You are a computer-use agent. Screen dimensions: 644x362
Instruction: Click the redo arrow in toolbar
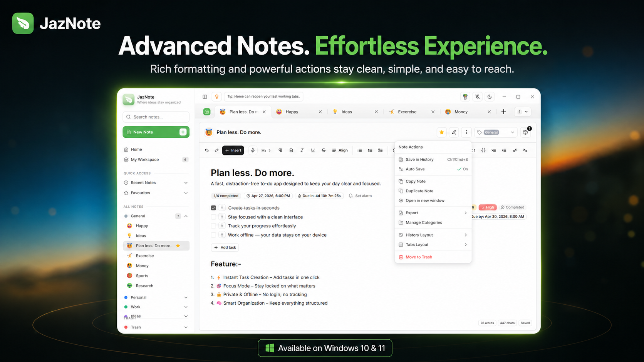click(x=216, y=150)
